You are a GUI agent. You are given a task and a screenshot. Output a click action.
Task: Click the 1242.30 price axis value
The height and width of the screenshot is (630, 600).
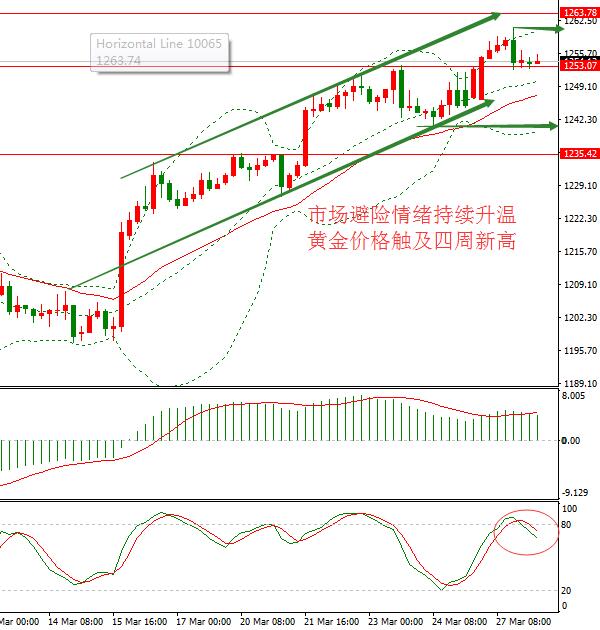coord(580,119)
